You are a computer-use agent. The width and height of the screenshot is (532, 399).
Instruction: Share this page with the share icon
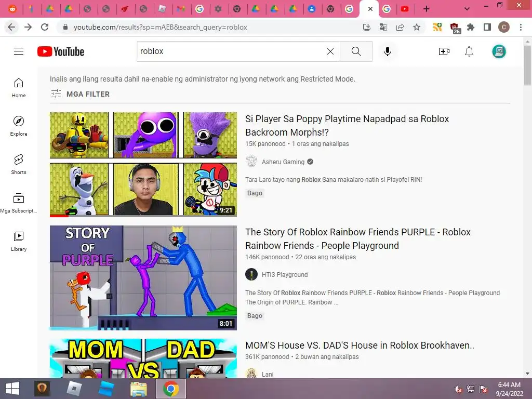coord(400,27)
